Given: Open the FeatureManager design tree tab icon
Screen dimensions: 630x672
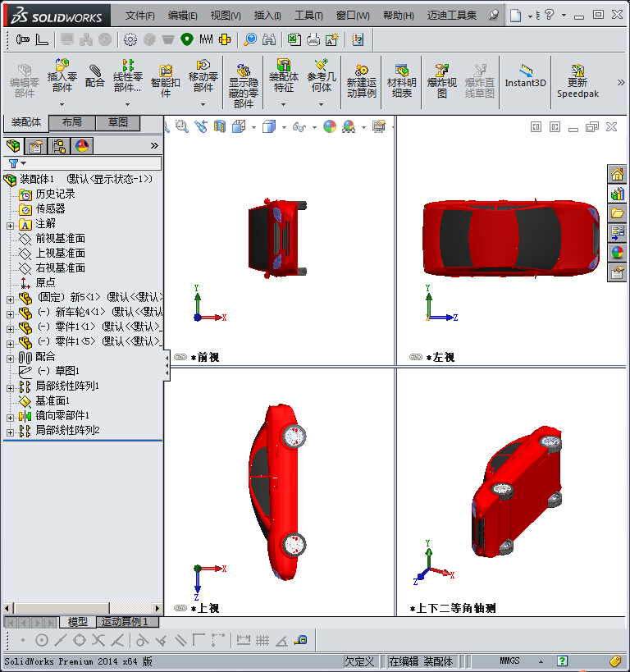Looking at the screenshot, I should 13,146.
